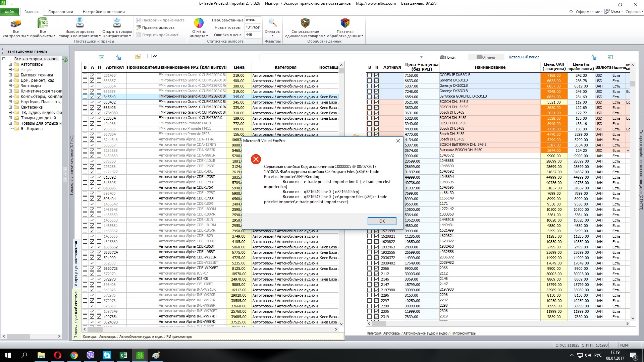Expand Автотовары category tree node
644x362 pixels.
pyautogui.click(x=10, y=64)
